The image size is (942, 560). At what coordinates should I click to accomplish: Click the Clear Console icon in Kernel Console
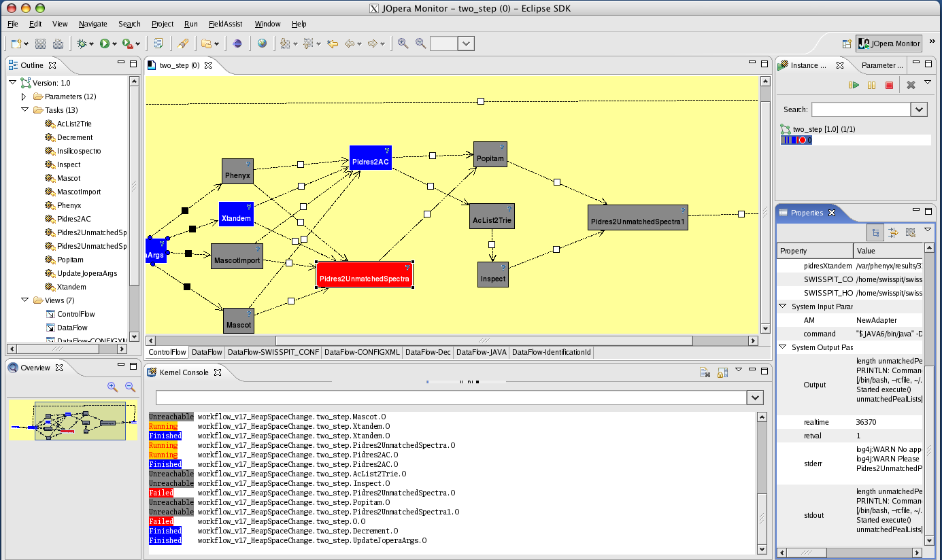(x=705, y=372)
